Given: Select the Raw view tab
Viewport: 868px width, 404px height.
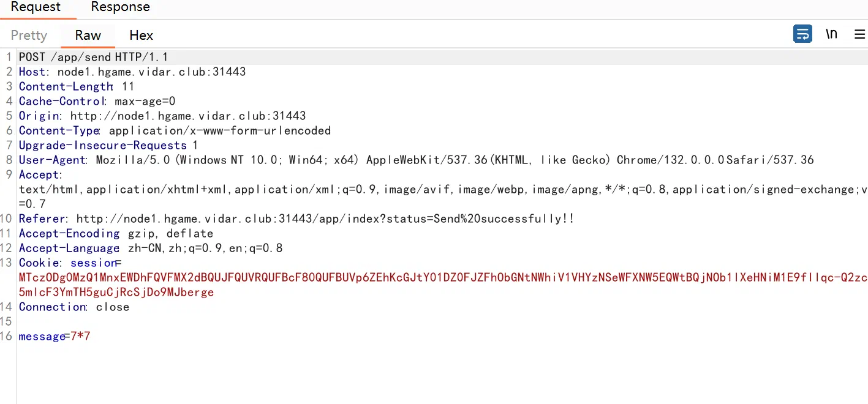Looking at the screenshot, I should (88, 36).
